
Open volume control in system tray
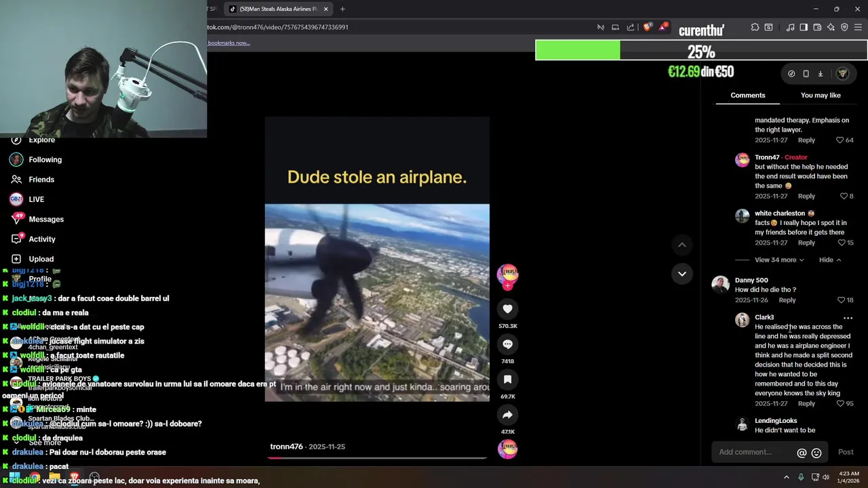point(826,477)
